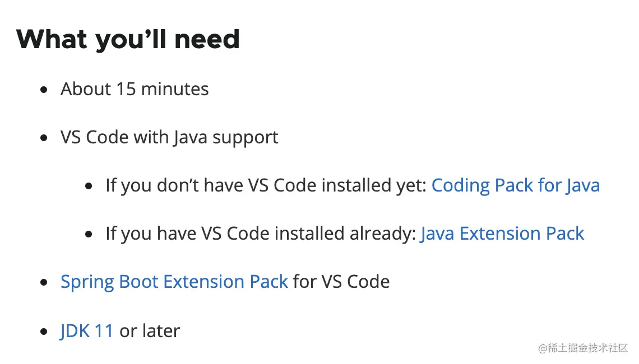Click the "About 15 minutes" text
Image resolution: width=639 pixels, height=364 pixels.
(x=135, y=89)
